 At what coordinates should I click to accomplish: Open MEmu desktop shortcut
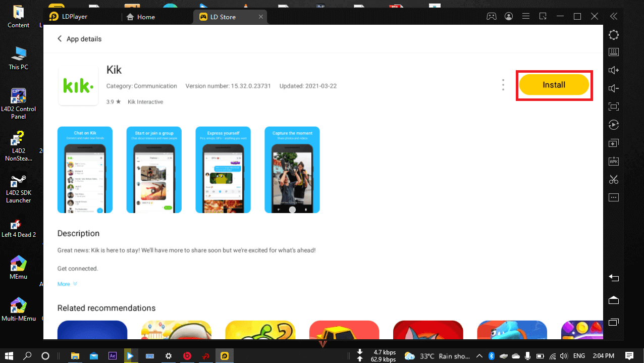19,268
